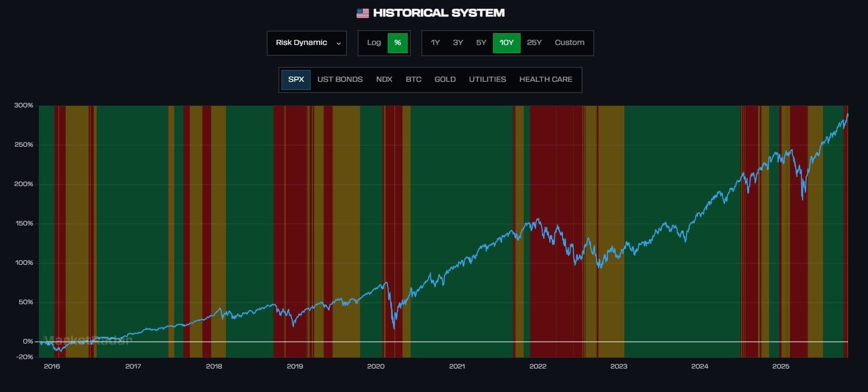Open the HEALTH CARE sector tab
Screen dimensions: 868x392
pyautogui.click(x=545, y=80)
